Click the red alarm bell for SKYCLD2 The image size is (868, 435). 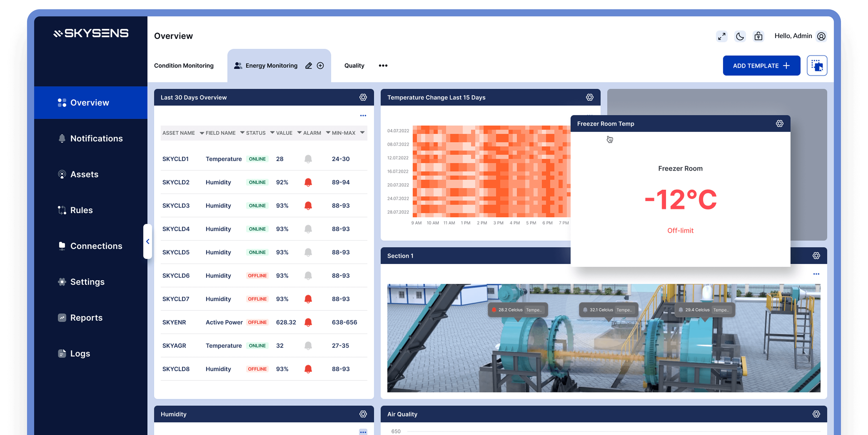click(x=308, y=182)
